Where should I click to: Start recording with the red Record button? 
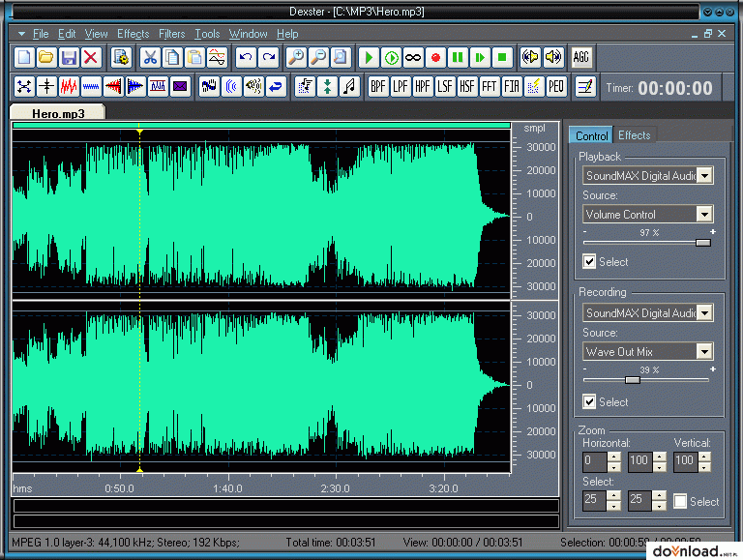(x=435, y=58)
